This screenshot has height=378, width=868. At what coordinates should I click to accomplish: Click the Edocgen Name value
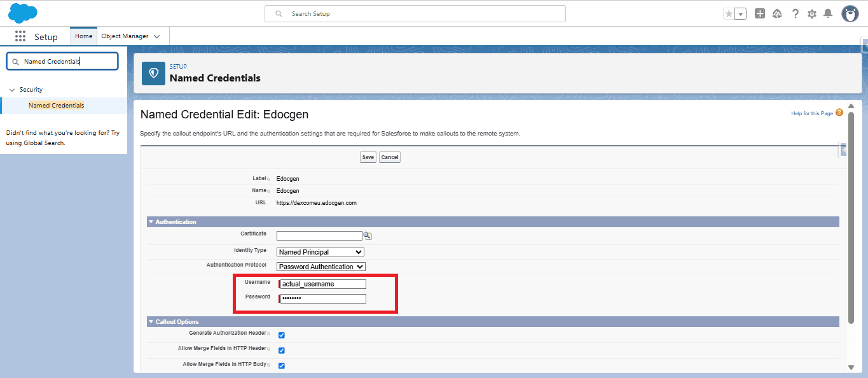(288, 191)
